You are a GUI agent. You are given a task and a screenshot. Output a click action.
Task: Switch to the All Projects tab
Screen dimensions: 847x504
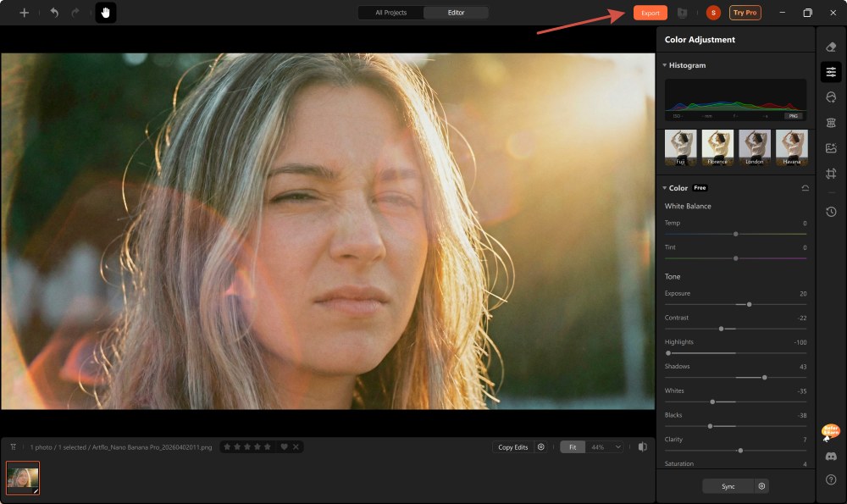click(x=390, y=13)
